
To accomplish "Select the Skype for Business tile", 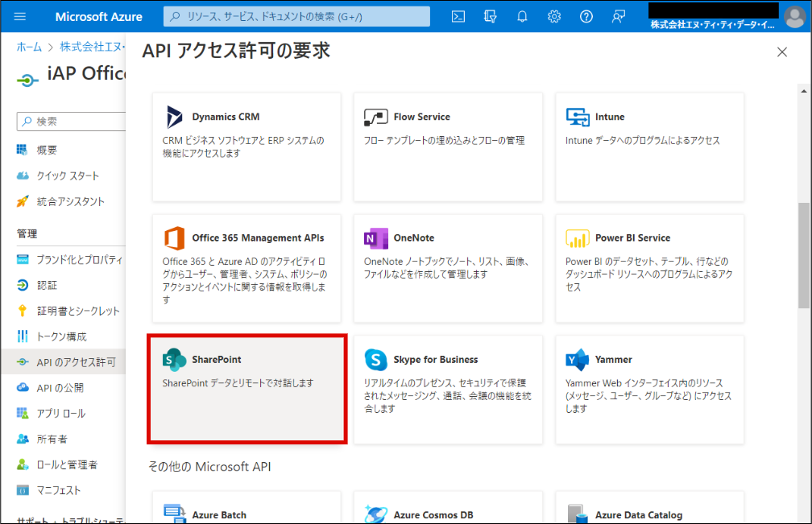I will (448, 390).
